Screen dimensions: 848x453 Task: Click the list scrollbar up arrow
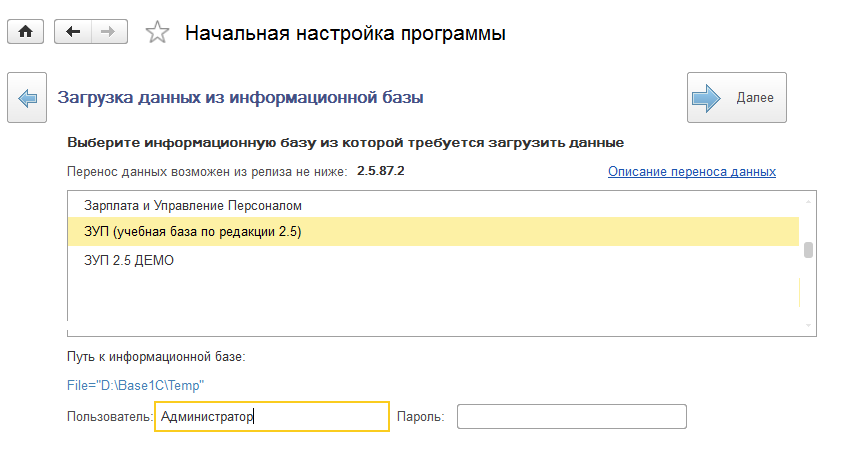click(808, 200)
